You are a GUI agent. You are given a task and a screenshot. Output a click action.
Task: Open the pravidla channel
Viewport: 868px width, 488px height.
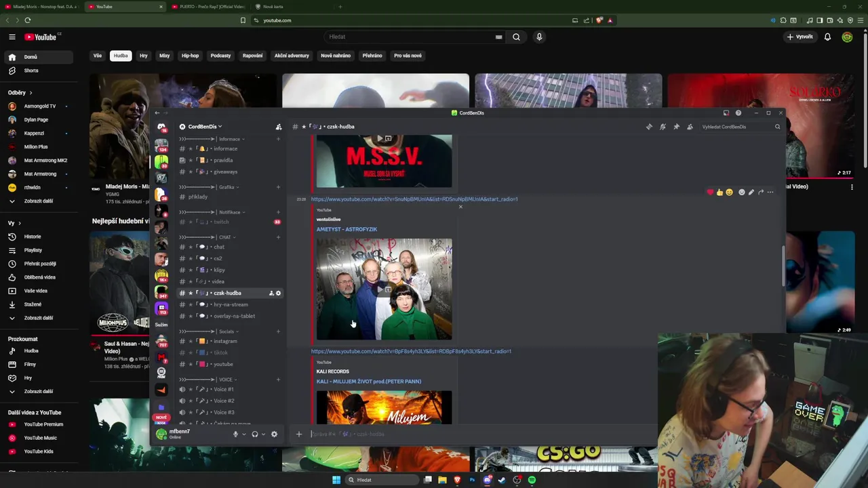pyautogui.click(x=231, y=161)
